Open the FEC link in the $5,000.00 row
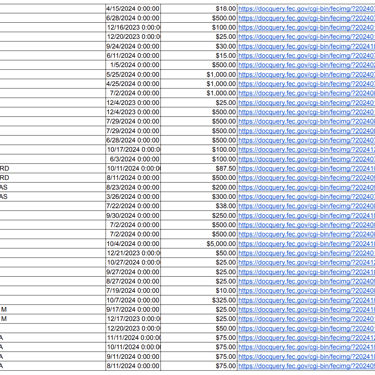Image resolution: width=375 pixels, height=375 pixels. click(x=307, y=244)
